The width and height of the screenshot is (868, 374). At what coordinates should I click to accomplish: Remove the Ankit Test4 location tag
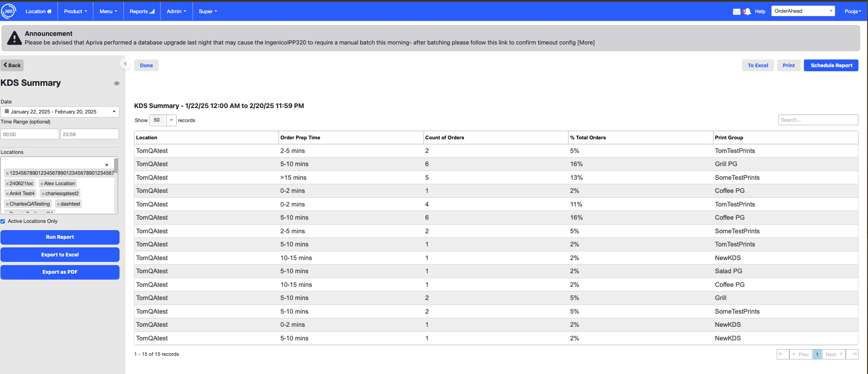point(7,194)
